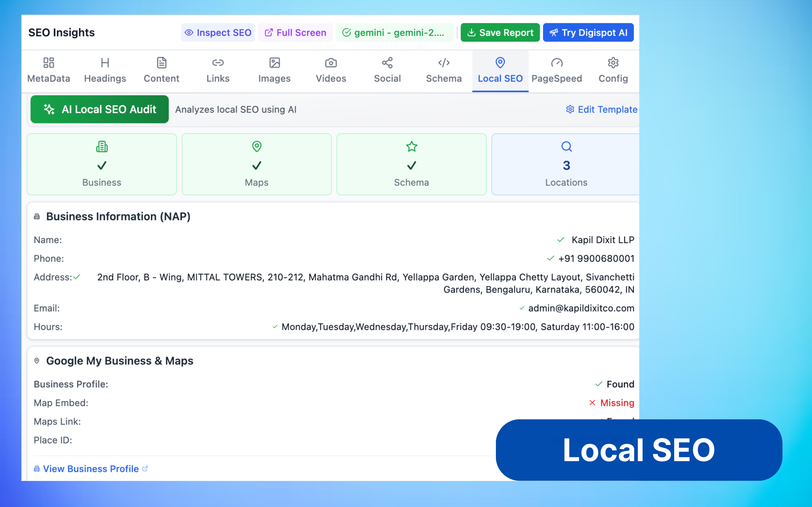
Task: Run the AI Local SEO Audit
Action: tap(99, 109)
